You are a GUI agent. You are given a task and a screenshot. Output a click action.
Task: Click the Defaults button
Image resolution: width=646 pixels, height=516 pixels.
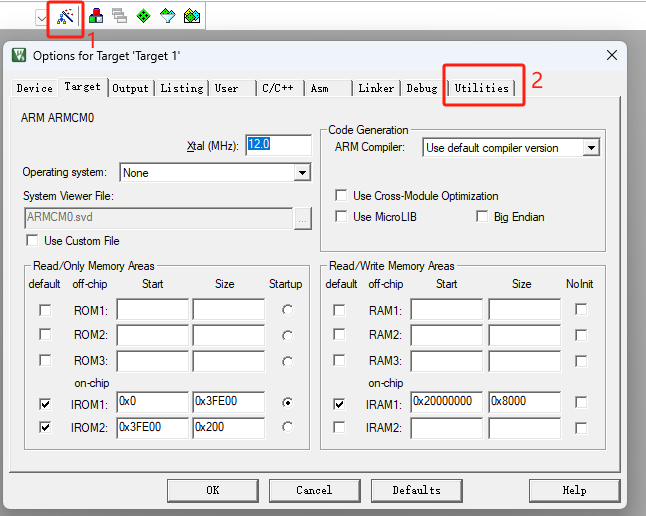[417, 490]
